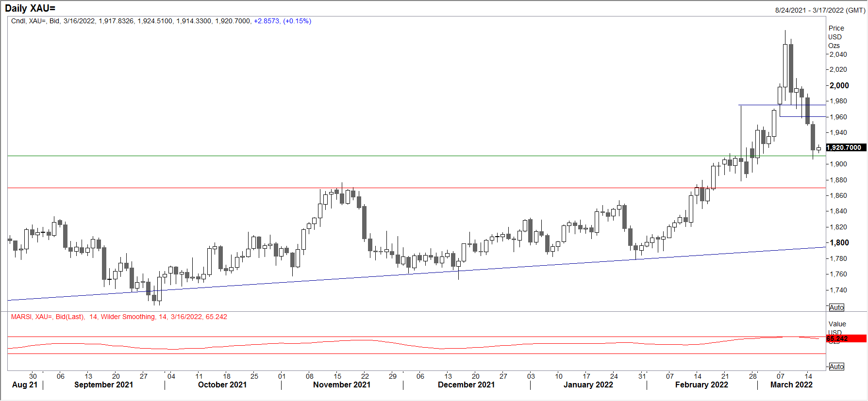Click the 2,020 price axis label
The image size is (868, 401).
[838, 69]
